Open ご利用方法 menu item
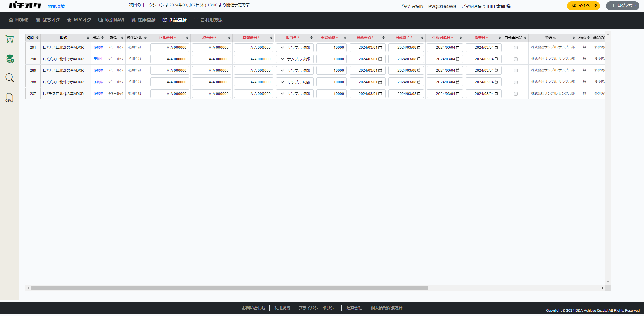The image size is (644, 316). pyautogui.click(x=208, y=20)
